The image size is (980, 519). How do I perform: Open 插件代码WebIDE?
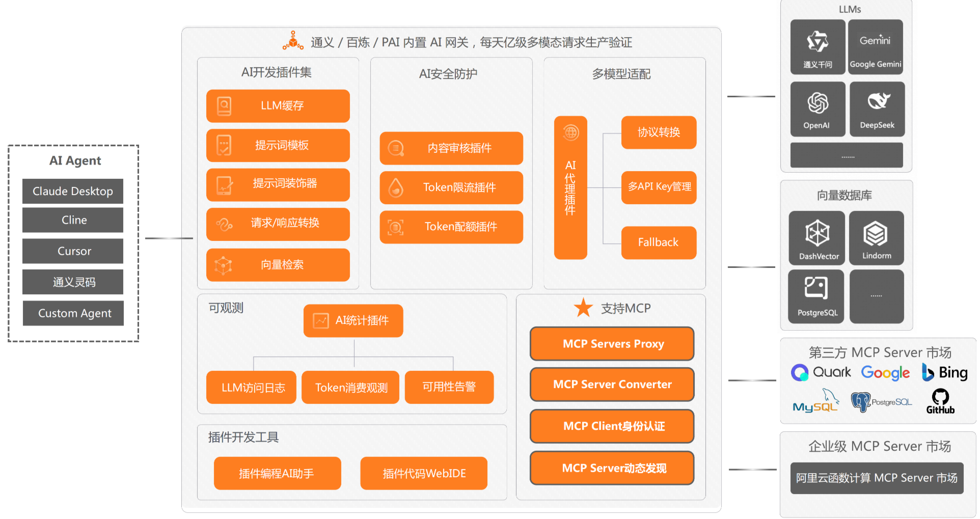coord(424,473)
